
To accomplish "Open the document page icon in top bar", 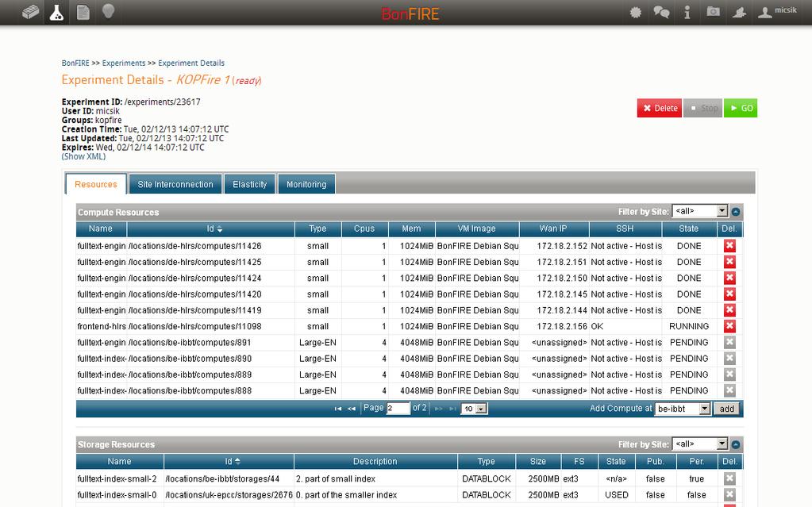I will pyautogui.click(x=83, y=12).
